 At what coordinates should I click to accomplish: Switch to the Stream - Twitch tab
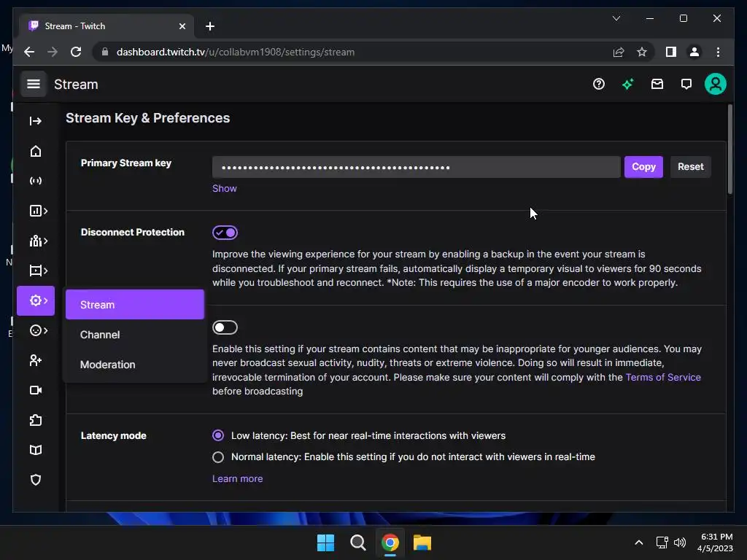pyautogui.click(x=107, y=26)
